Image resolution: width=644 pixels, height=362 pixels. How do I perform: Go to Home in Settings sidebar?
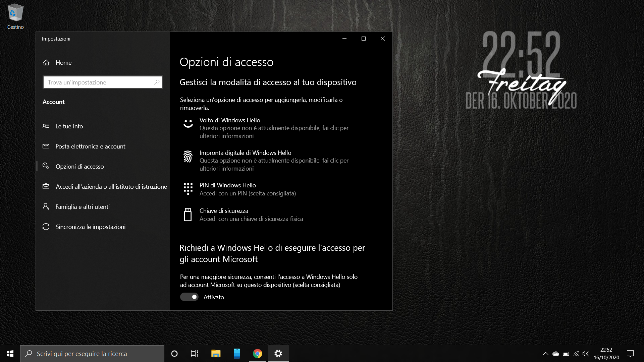103,63
